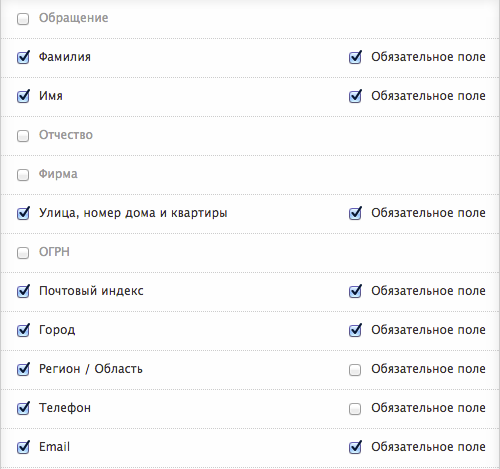The width and height of the screenshot is (500, 469).
Task: Uncheck Улица, номер дома и квартиры checkbox
Action: point(23,214)
